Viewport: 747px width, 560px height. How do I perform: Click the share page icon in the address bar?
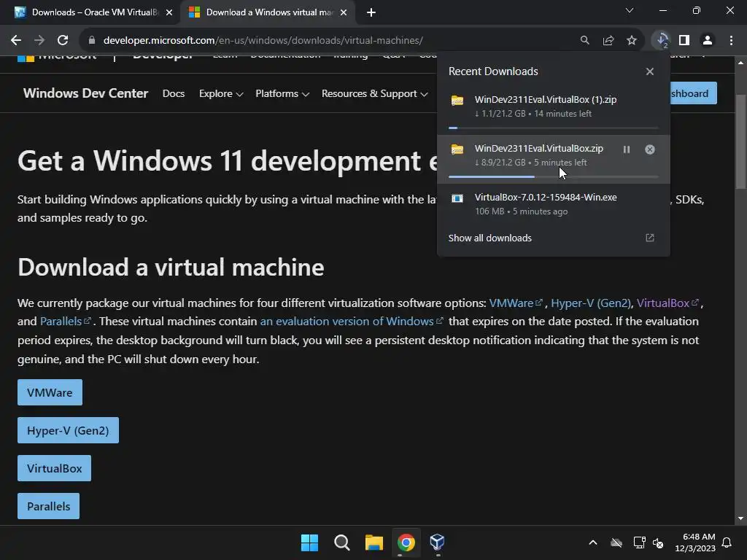click(608, 41)
